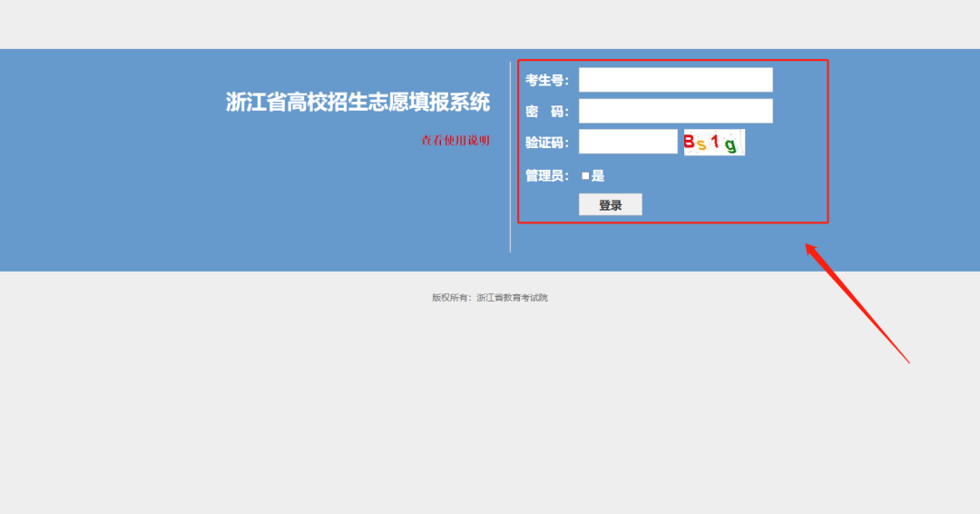
Task: Click the red arrow annotation head
Action: pos(812,250)
